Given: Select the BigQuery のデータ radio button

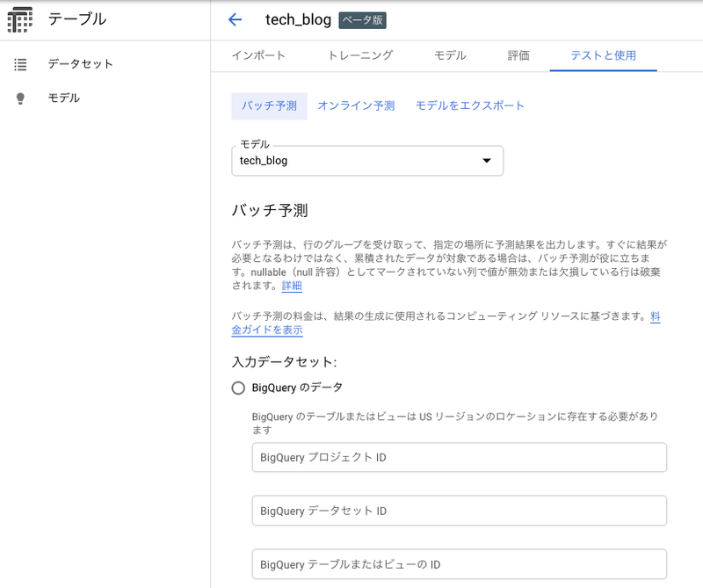Looking at the screenshot, I should [x=238, y=388].
